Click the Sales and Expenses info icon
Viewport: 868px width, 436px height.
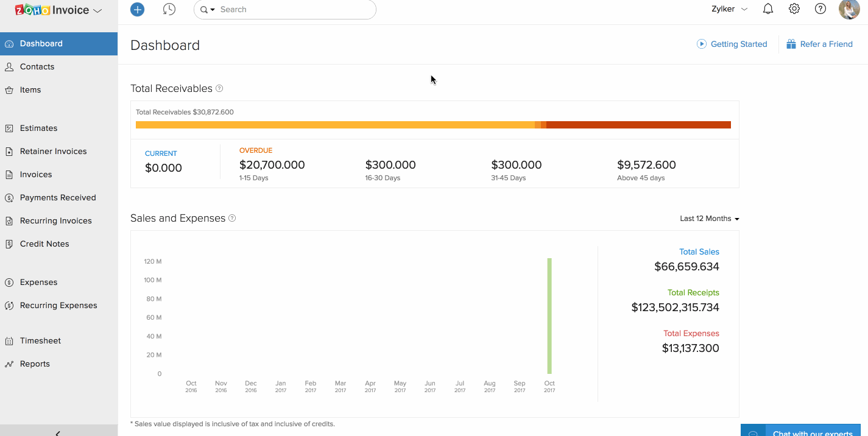coord(232,218)
